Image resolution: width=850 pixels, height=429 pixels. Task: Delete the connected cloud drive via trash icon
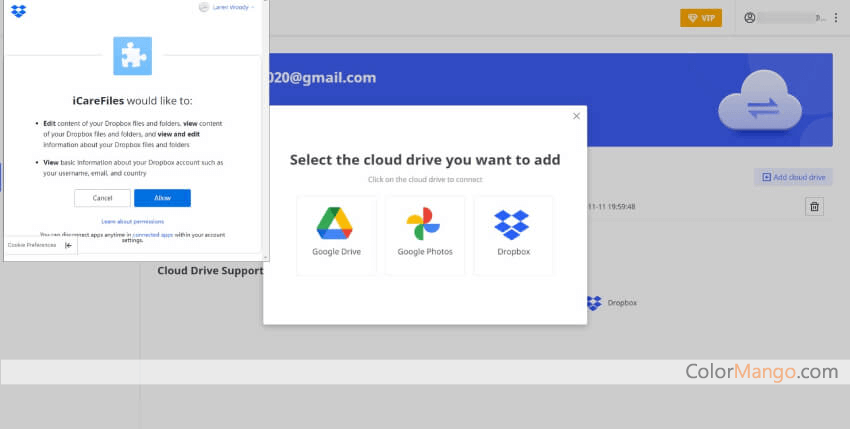[814, 206]
